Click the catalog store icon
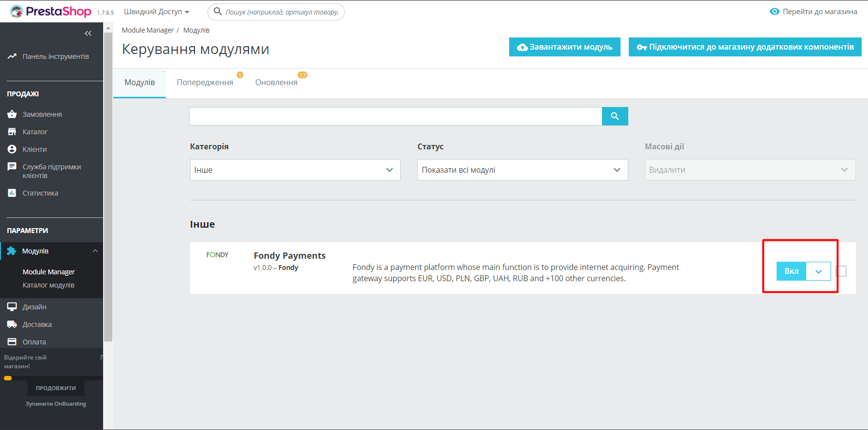 pos(12,132)
